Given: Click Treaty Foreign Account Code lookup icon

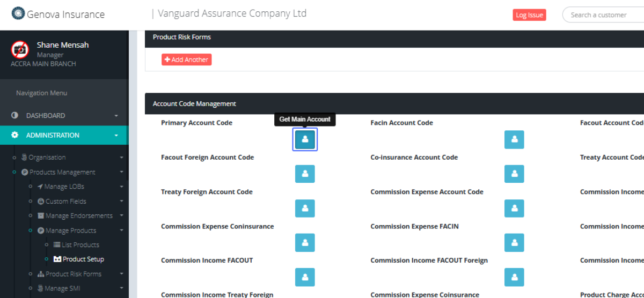Looking at the screenshot, I should pos(305,208).
